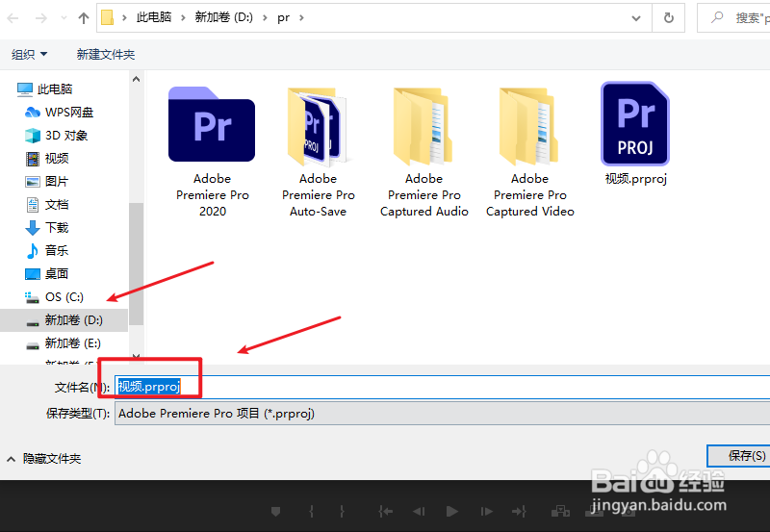Click Go to In point icon in Premiere
770x532 pixels.
(x=386, y=512)
